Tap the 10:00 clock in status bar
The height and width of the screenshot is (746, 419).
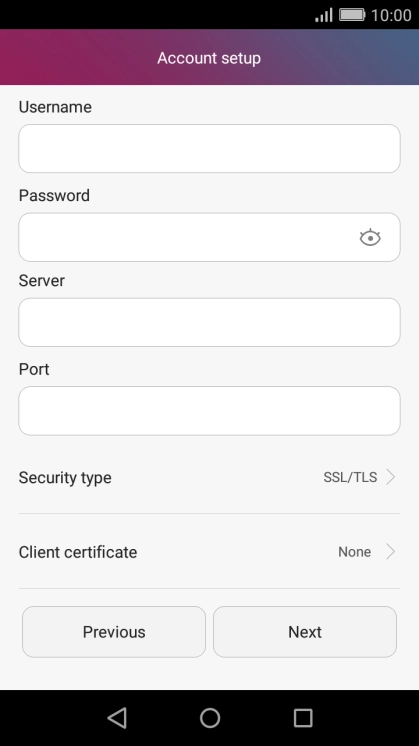[391, 15]
